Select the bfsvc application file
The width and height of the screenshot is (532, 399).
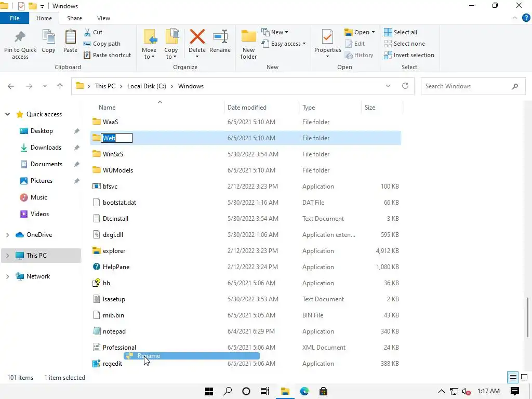[x=110, y=187]
